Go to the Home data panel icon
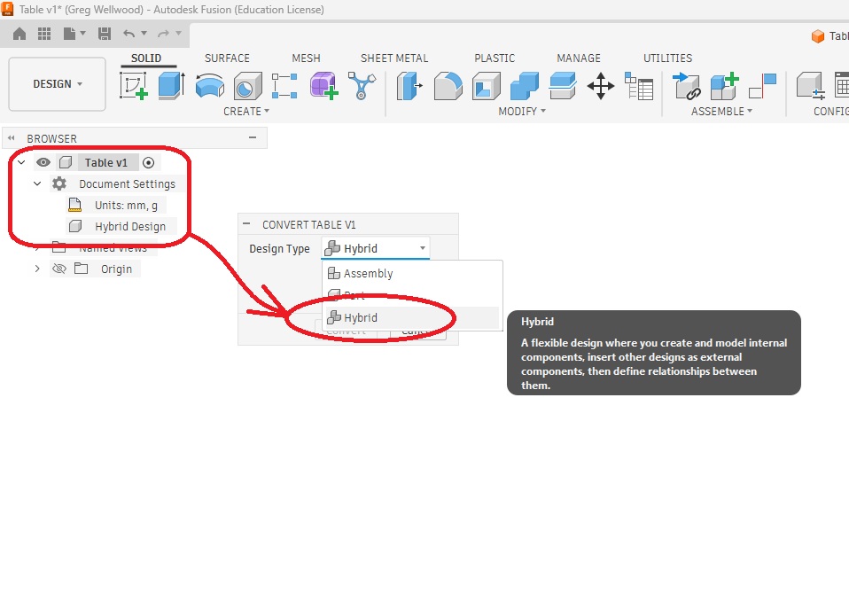The image size is (849, 616). click(19, 34)
